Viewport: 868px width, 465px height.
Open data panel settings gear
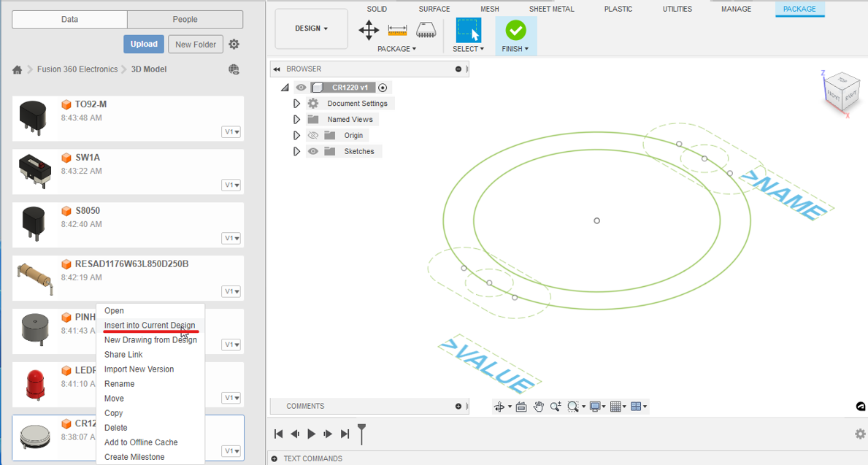(234, 45)
